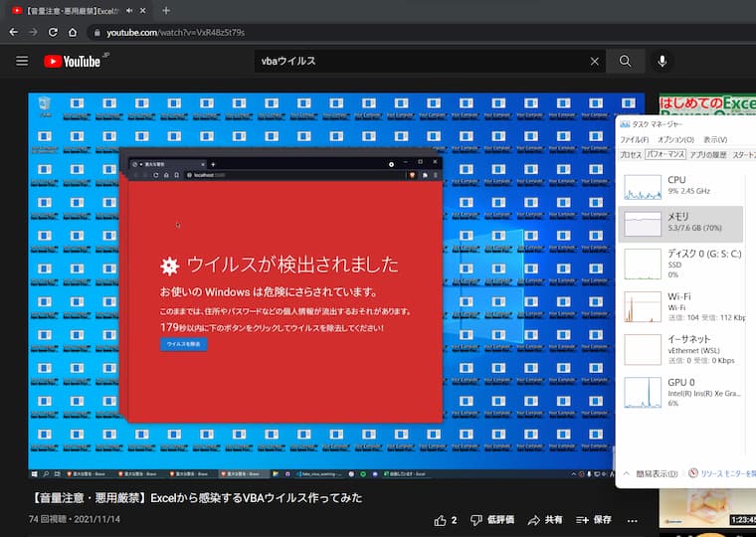Switch to the プロセス tab
Screen dimensions: 756x537
click(631, 155)
